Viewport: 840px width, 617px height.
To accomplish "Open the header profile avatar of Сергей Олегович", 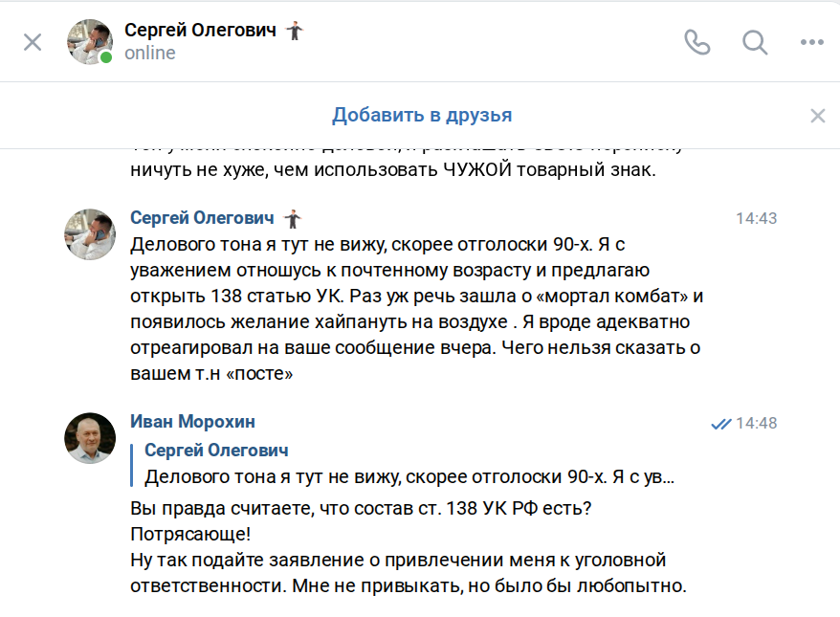I will [90, 42].
